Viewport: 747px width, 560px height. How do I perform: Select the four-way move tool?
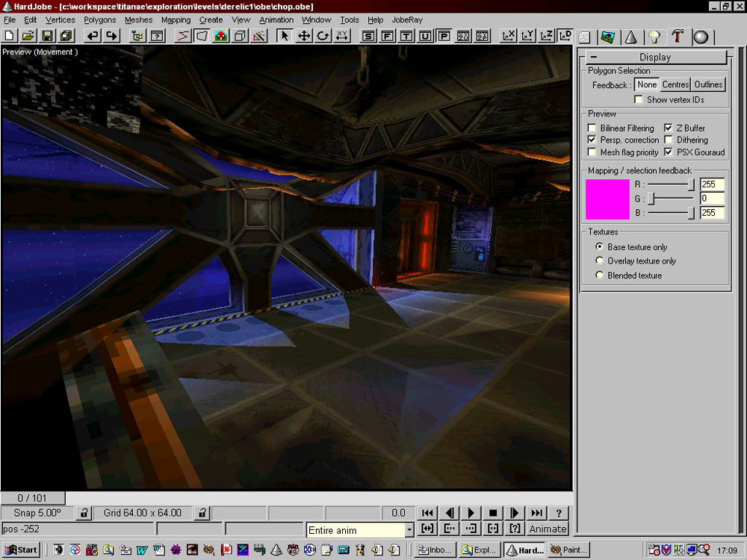click(304, 36)
